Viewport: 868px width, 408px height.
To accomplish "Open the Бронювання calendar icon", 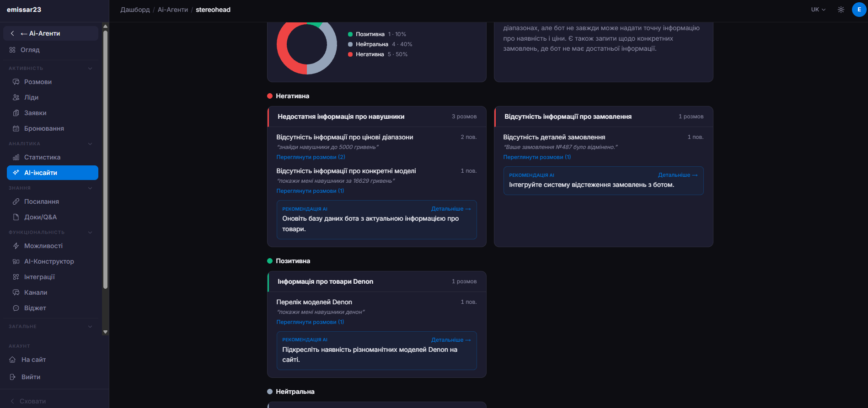I will 16,128.
